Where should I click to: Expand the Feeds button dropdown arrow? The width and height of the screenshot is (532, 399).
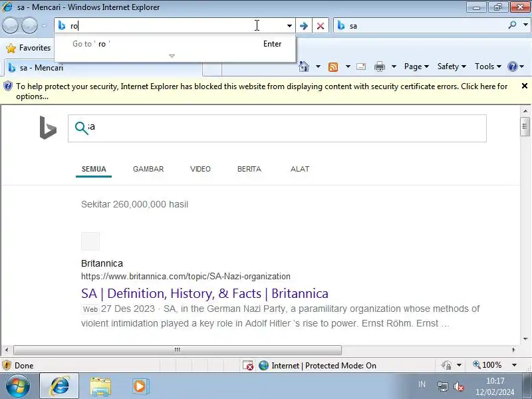click(348, 66)
